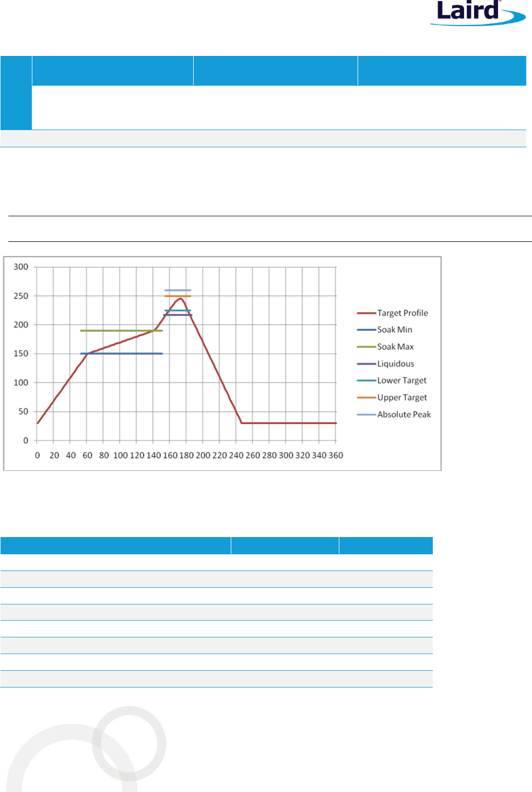Click the 250 label on the vertical axis

(21, 296)
